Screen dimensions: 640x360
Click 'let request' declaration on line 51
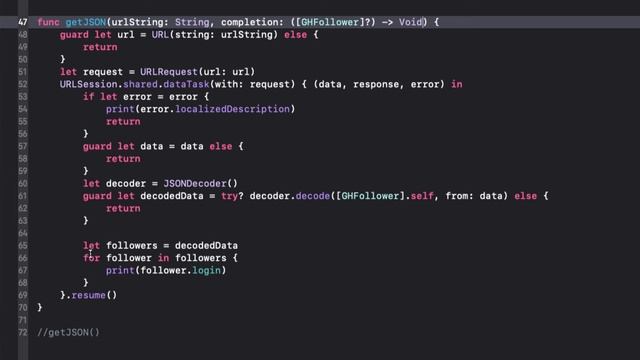91,72
